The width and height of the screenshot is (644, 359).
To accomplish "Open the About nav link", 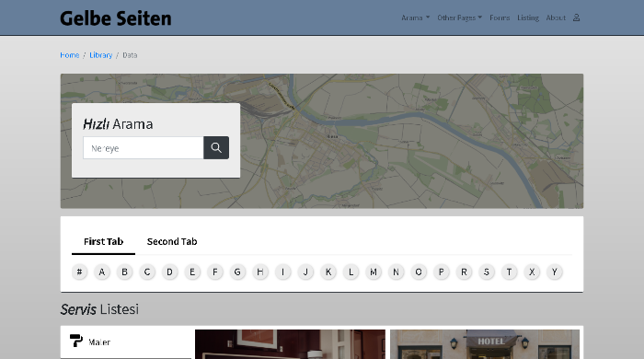I will pos(556,17).
